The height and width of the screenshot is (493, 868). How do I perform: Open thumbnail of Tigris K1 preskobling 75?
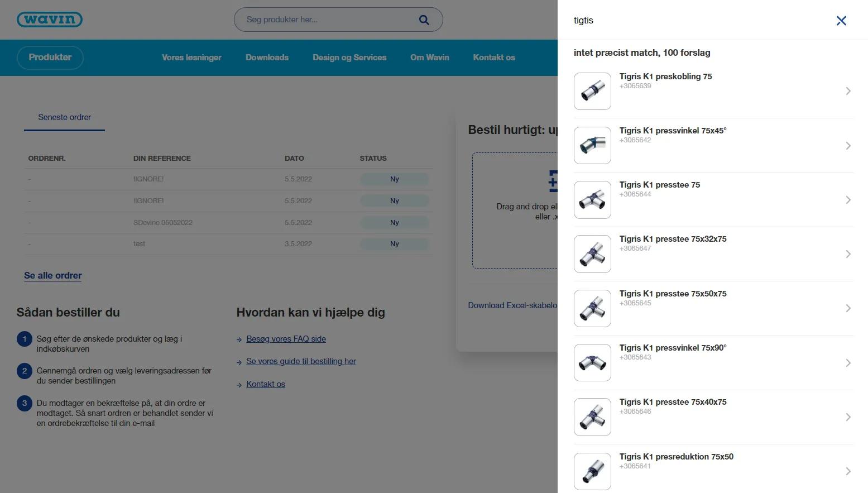tap(592, 91)
